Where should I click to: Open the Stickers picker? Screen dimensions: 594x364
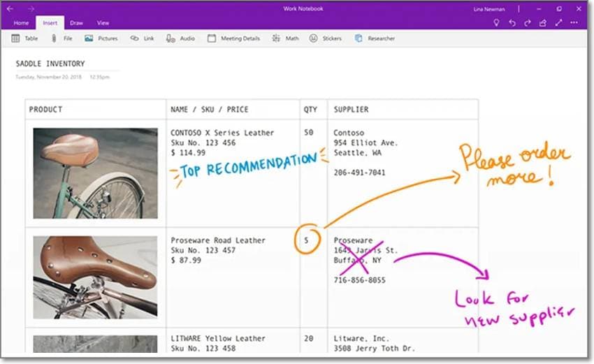(326, 38)
